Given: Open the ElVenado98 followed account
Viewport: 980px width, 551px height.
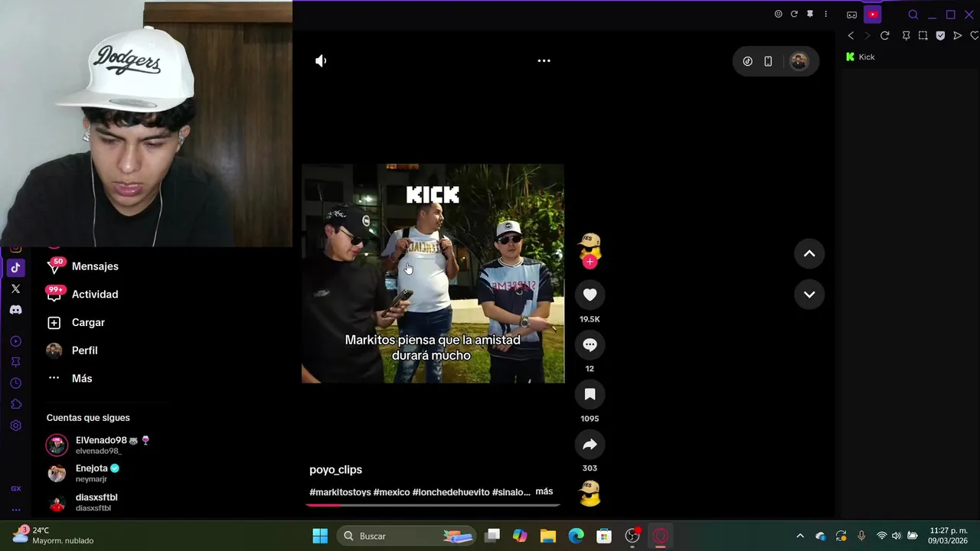Looking at the screenshot, I should point(100,445).
